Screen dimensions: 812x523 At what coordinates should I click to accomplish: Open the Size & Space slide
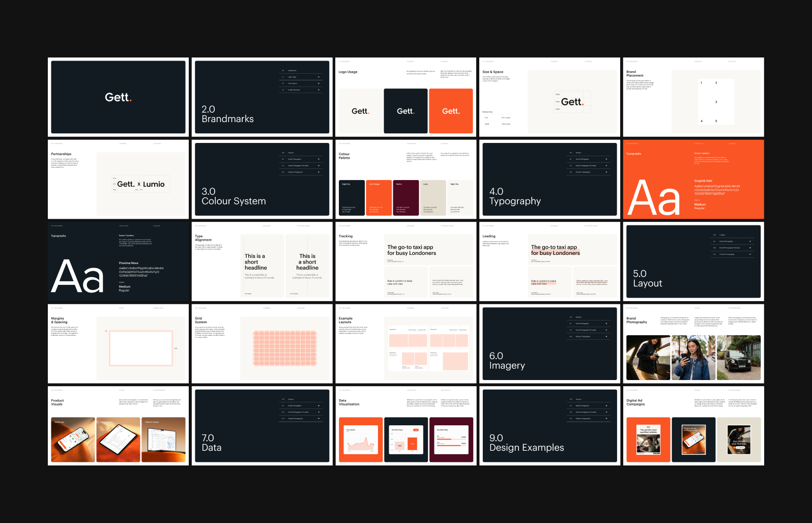coord(549,97)
